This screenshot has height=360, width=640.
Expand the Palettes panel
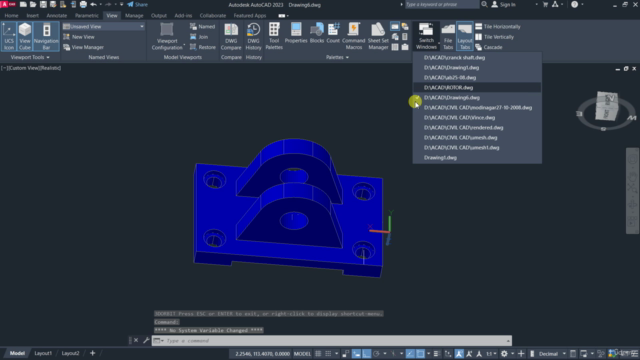pos(337,58)
